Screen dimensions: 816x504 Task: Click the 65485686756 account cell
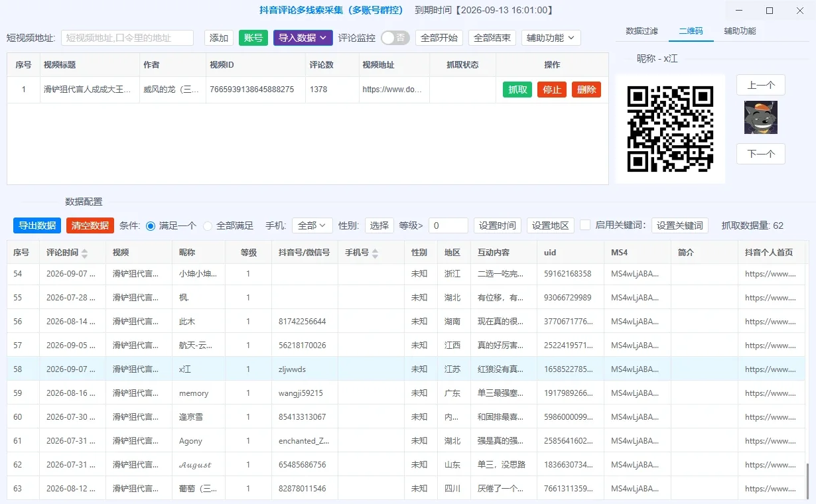point(305,465)
